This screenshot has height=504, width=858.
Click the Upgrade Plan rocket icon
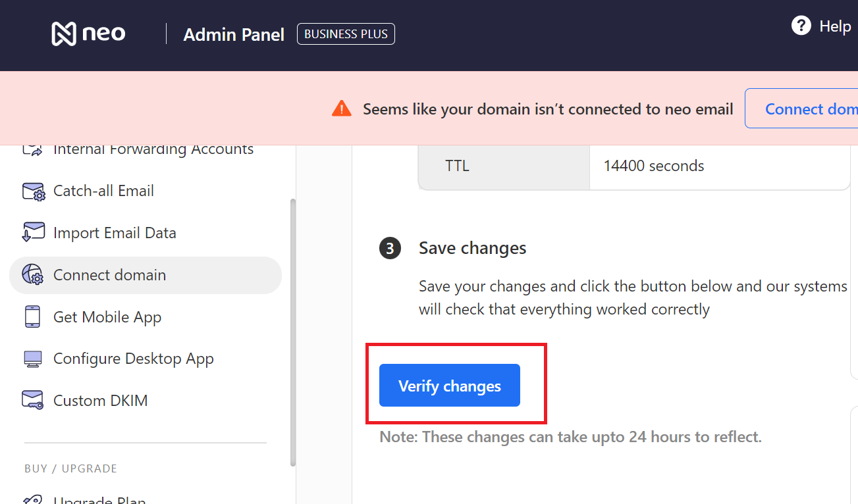[33, 499]
